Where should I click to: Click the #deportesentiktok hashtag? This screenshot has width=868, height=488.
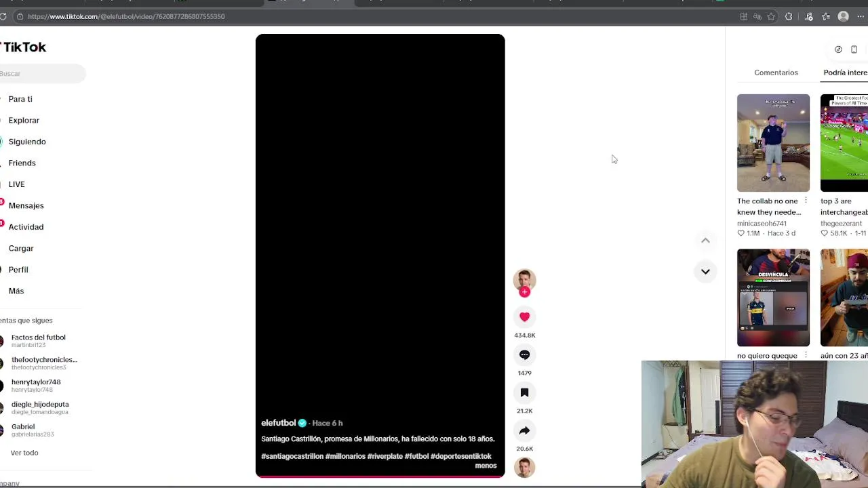click(461, 456)
